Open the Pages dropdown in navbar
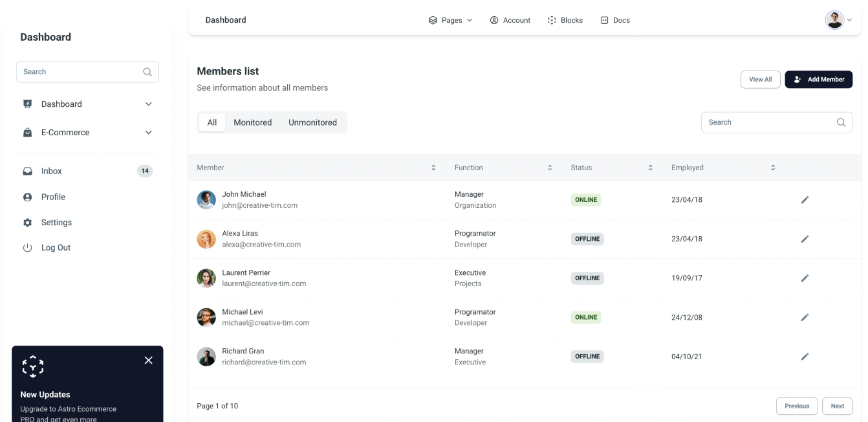868x422 pixels. [x=450, y=21]
